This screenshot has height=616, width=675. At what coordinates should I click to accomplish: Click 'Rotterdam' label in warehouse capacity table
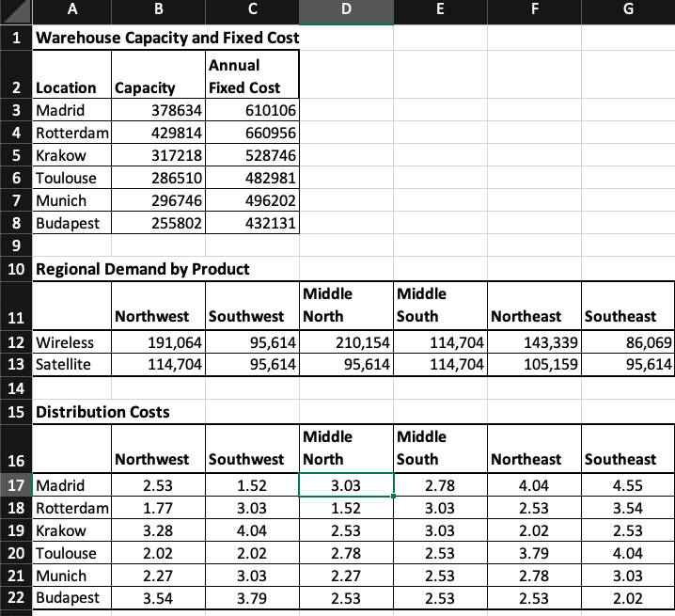point(71,133)
